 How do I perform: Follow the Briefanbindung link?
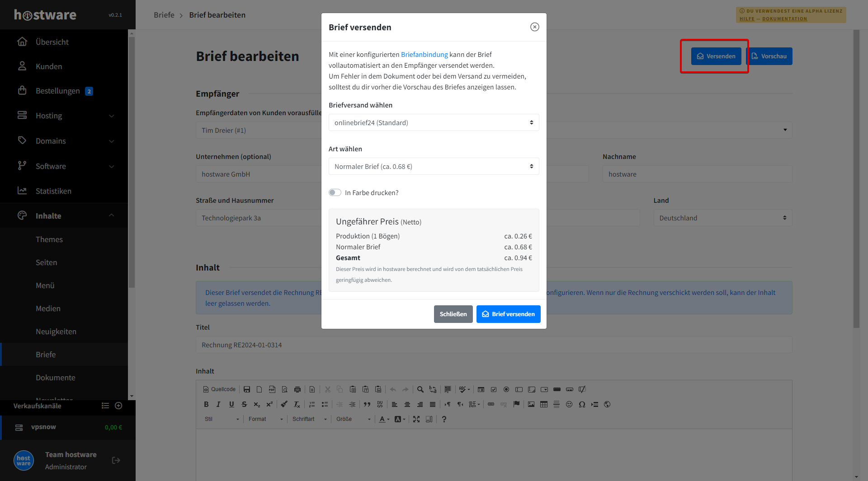coord(424,54)
